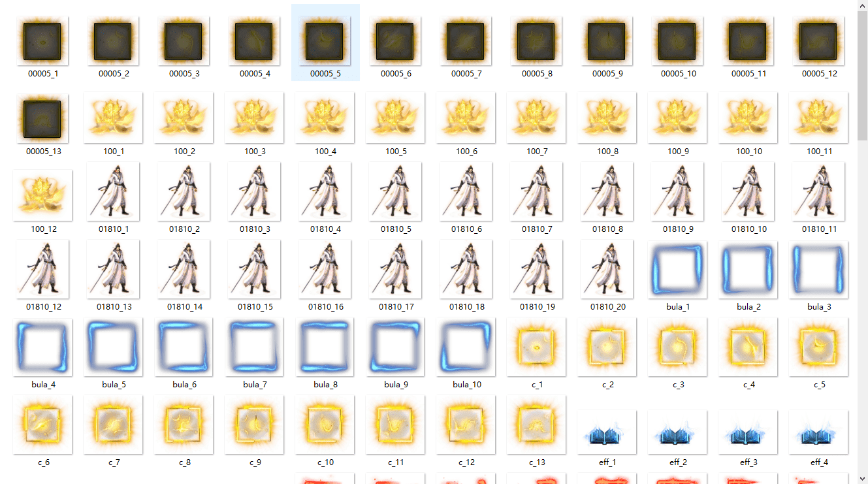Select the bula_10 blue frame thumbnail
Viewport: 868px width, 484px height.
coord(466,347)
